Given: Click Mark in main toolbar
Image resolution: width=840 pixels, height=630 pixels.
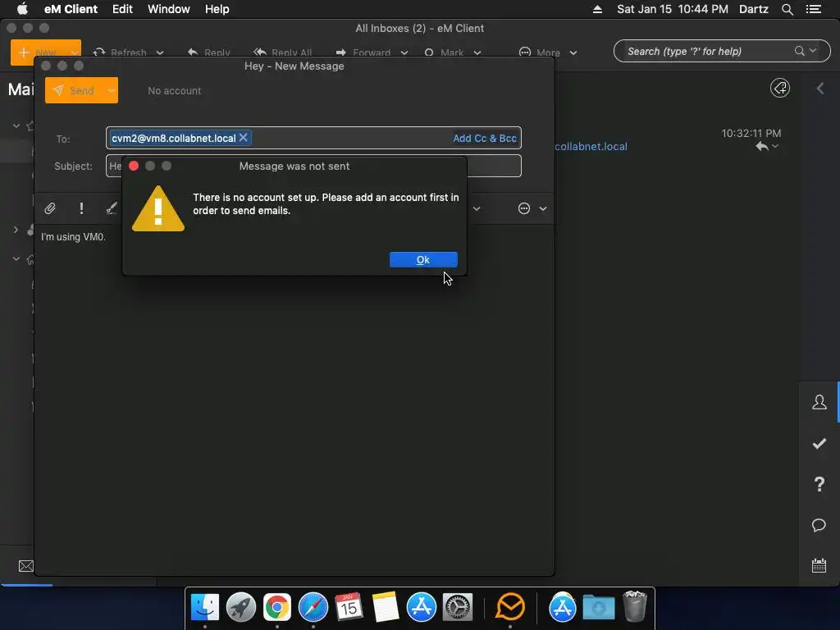Looking at the screenshot, I should (x=444, y=52).
